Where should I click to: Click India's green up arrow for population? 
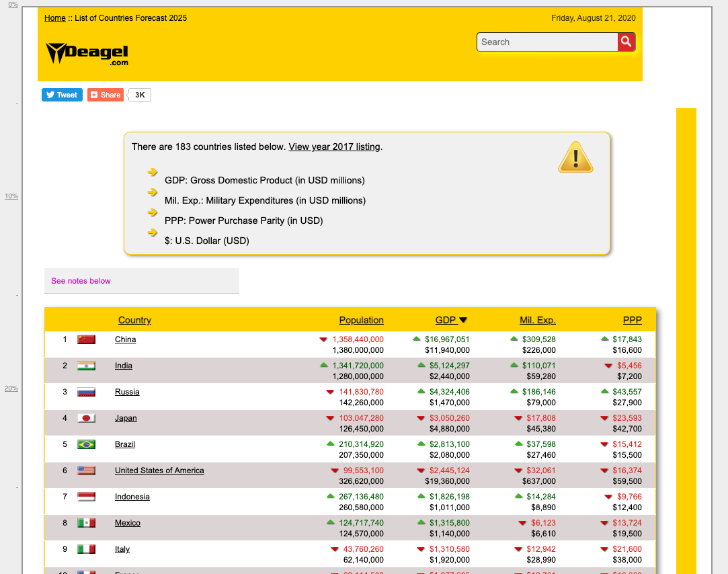(x=324, y=365)
